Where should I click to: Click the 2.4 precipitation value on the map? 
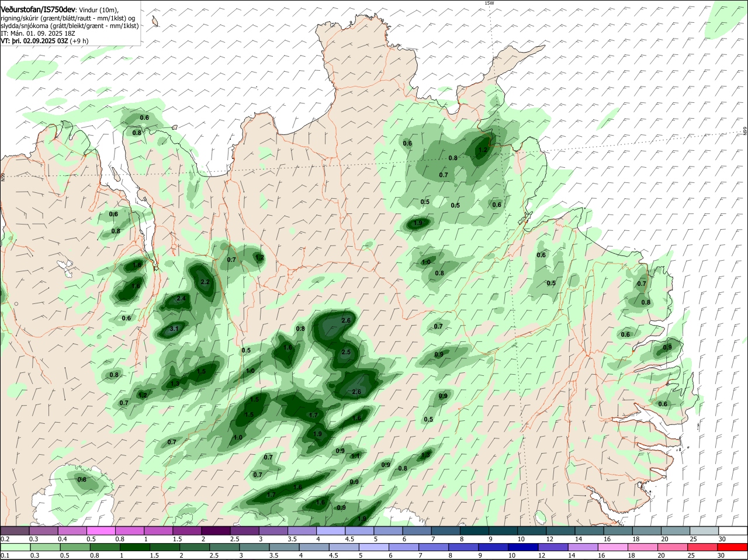click(181, 299)
